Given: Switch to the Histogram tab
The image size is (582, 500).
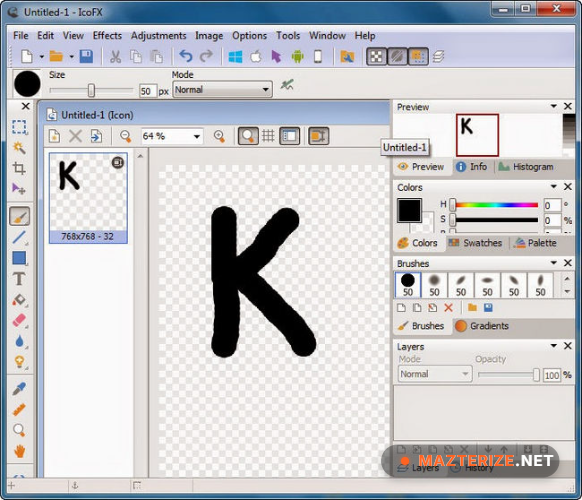Looking at the screenshot, I should (525, 167).
